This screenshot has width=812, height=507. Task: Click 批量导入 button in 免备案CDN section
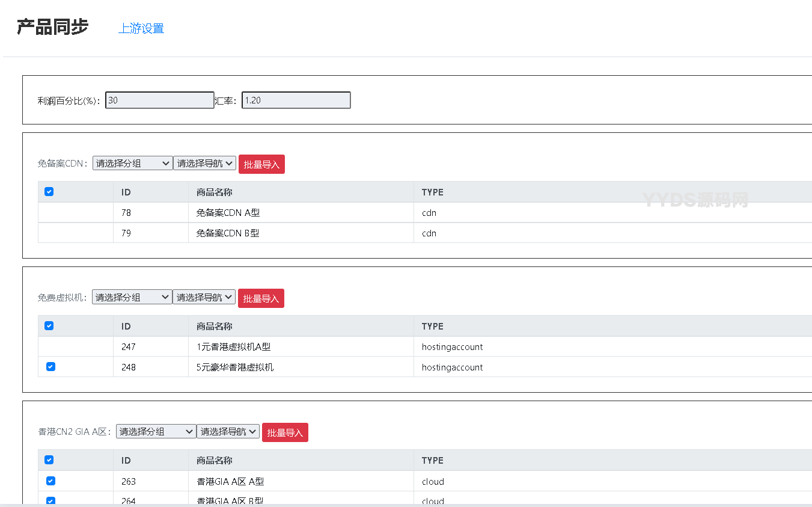(x=261, y=164)
